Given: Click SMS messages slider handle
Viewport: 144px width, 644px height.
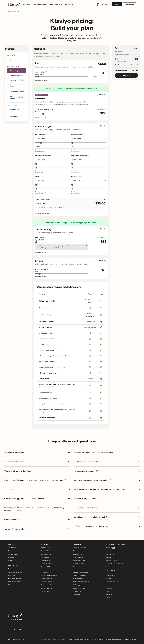Looking at the screenshot, I should (x=41, y=143).
